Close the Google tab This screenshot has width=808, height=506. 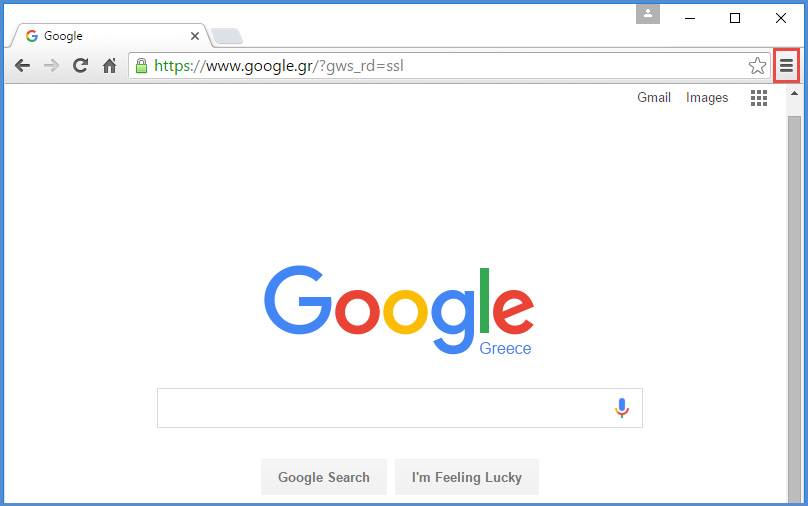[195, 36]
